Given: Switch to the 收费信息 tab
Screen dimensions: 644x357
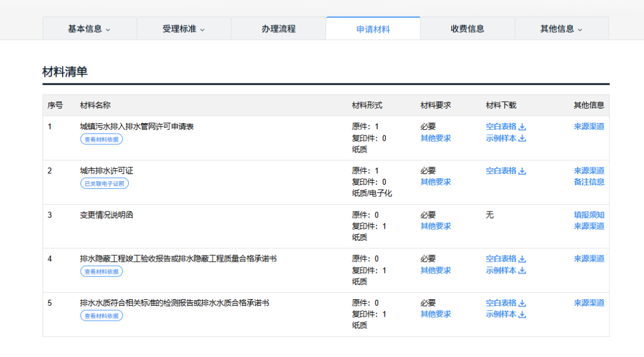Looking at the screenshot, I should coord(467,29).
